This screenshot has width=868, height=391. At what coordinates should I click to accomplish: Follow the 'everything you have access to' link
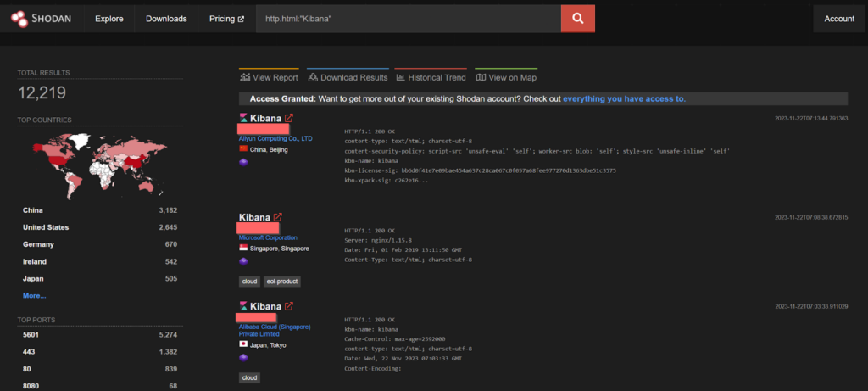(625, 98)
